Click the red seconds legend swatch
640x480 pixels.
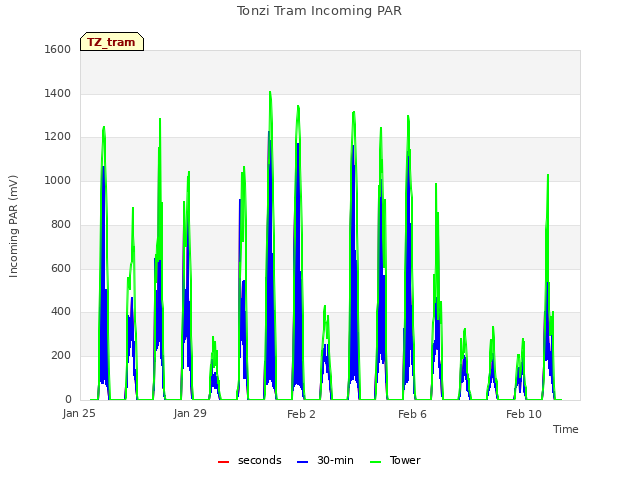coord(224,462)
